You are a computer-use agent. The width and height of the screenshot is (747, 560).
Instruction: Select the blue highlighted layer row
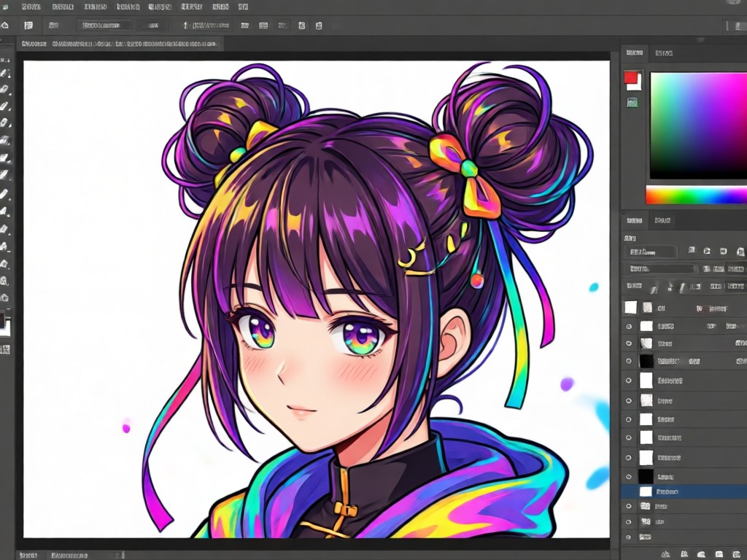pyautogui.click(x=684, y=491)
